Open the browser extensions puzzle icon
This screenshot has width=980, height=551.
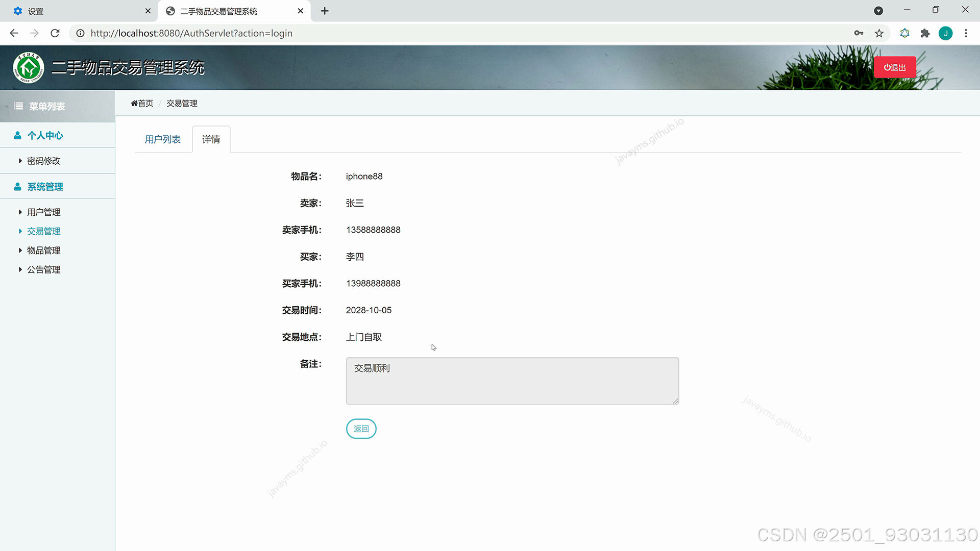click(925, 33)
